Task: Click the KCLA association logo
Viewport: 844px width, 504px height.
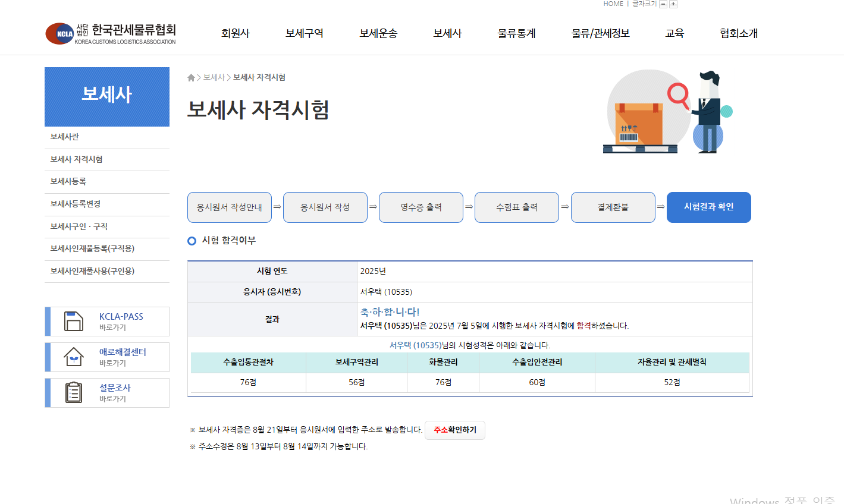Action: [x=111, y=34]
